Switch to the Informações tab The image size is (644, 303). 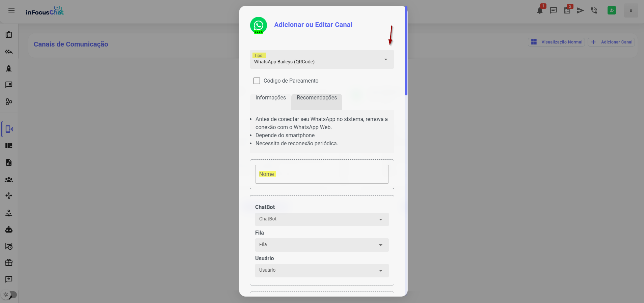point(270,98)
